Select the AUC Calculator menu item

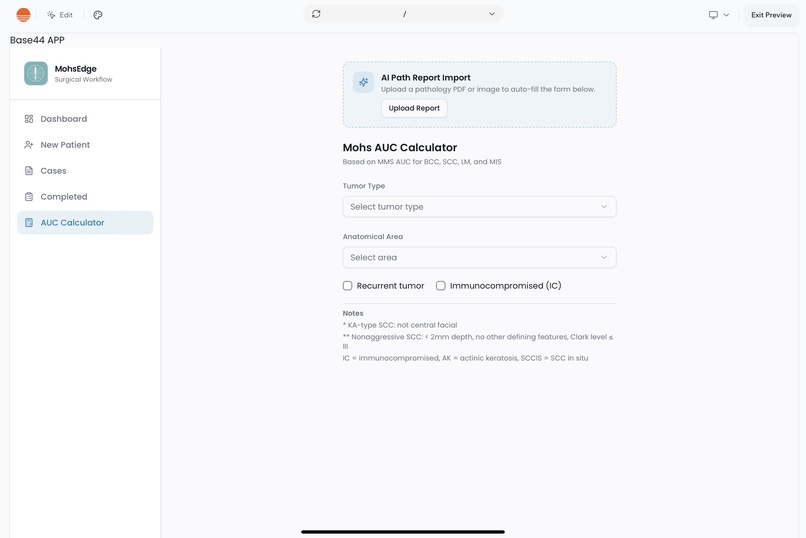(85, 222)
